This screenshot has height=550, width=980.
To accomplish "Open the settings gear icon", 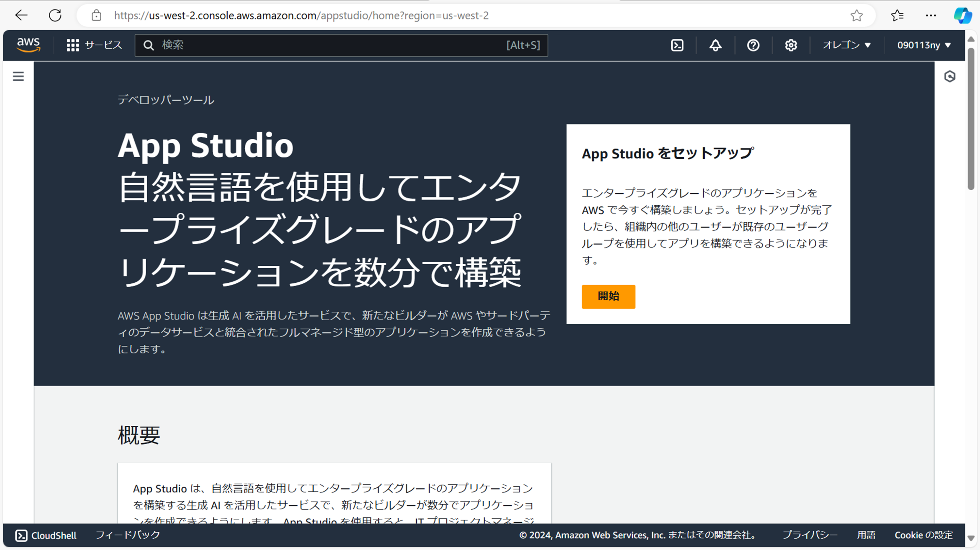I will 791,45.
